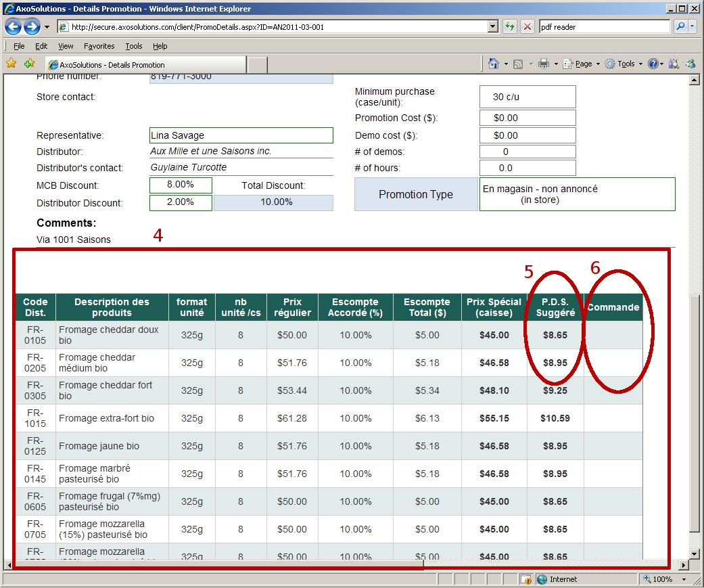The width and height of the screenshot is (704, 588).
Task: Open the zoom level dropdown arrow
Action: [x=684, y=579]
